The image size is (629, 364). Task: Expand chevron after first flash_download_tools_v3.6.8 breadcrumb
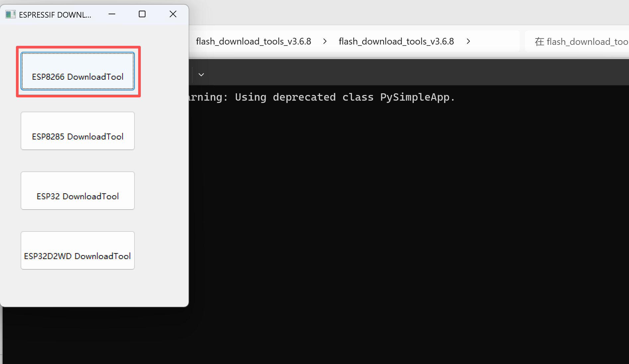pyautogui.click(x=325, y=41)
